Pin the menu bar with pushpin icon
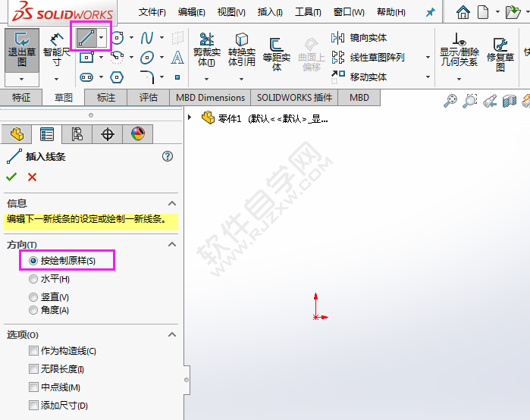Image resolution: width=530 pixels, height=420 pixels. pyautogui.click(x=430, y=13)
